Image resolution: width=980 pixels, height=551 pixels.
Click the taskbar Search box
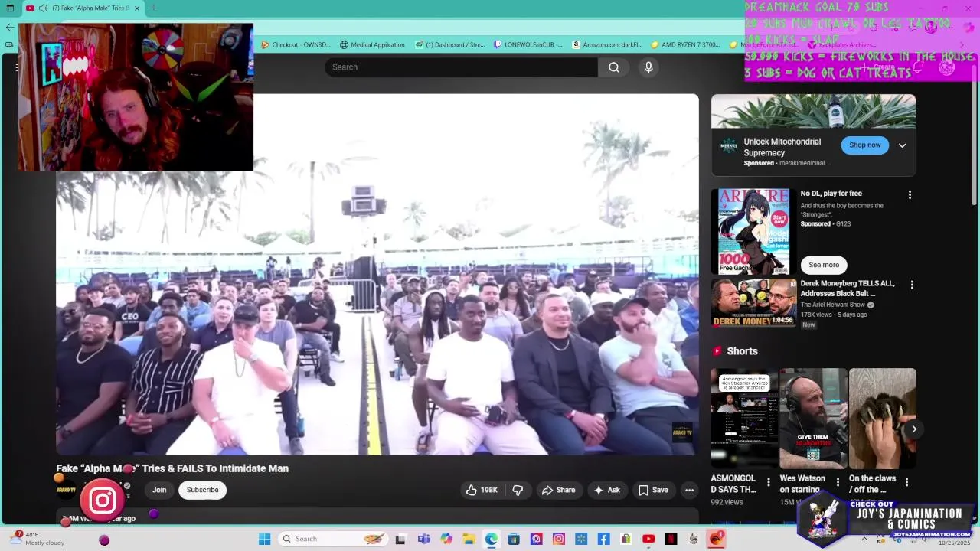[332, 539]
